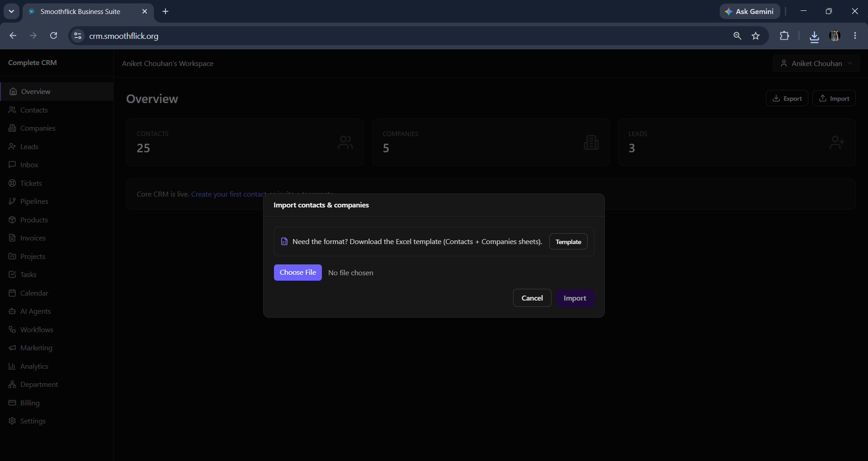Follow the 'Create your first contact' link

point(229,194)
